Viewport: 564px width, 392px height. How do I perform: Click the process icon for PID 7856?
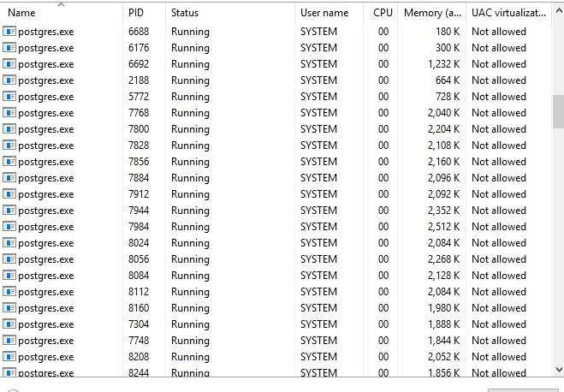pos(9,162)
